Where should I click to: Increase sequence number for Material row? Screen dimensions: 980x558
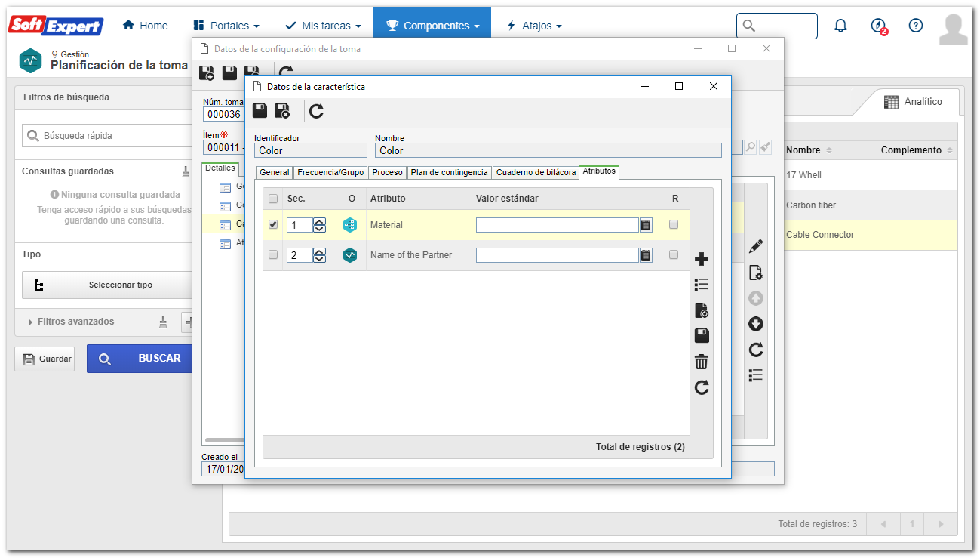pos(320,221)
